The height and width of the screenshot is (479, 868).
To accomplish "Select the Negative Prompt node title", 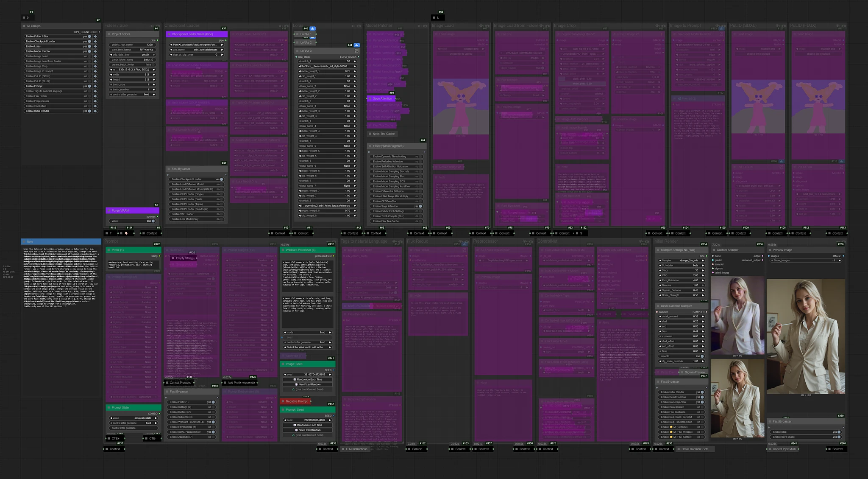I will 296,401.
